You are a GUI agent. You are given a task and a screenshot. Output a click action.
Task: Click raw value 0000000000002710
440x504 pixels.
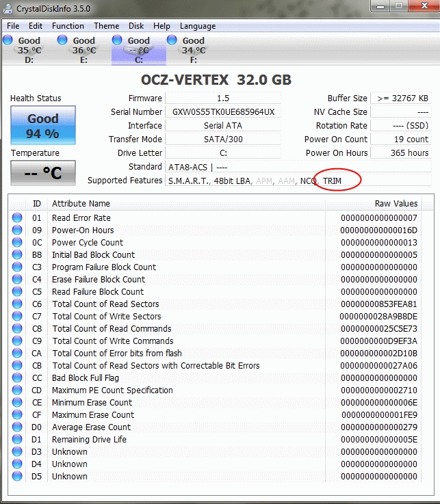click(x=379, y=390)
